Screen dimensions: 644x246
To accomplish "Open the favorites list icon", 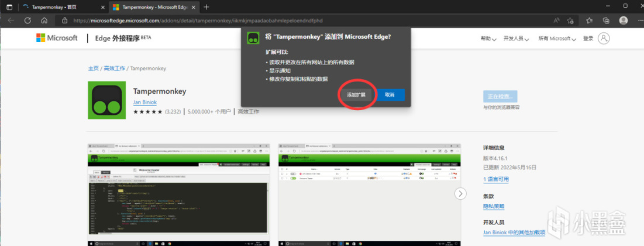I will [x=590, y=20].
